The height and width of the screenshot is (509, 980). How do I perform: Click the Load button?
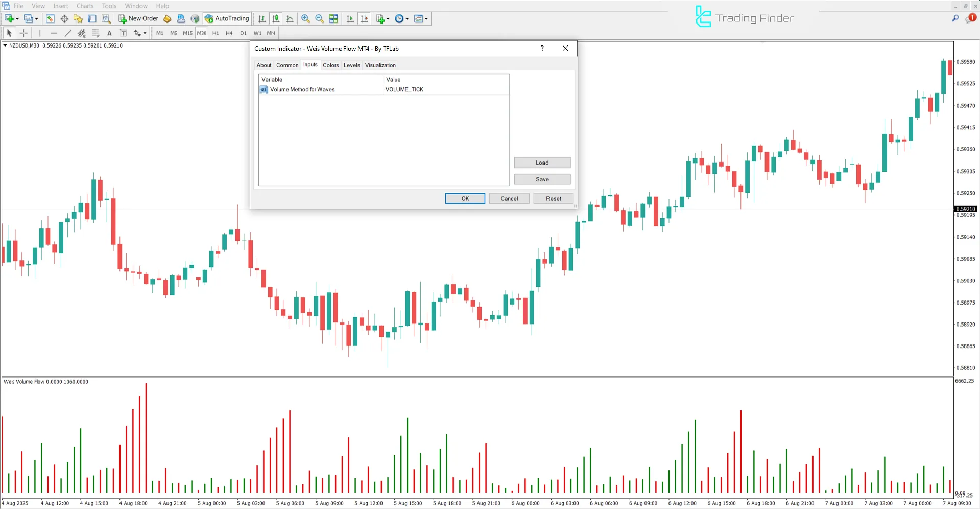click(542, 162)
